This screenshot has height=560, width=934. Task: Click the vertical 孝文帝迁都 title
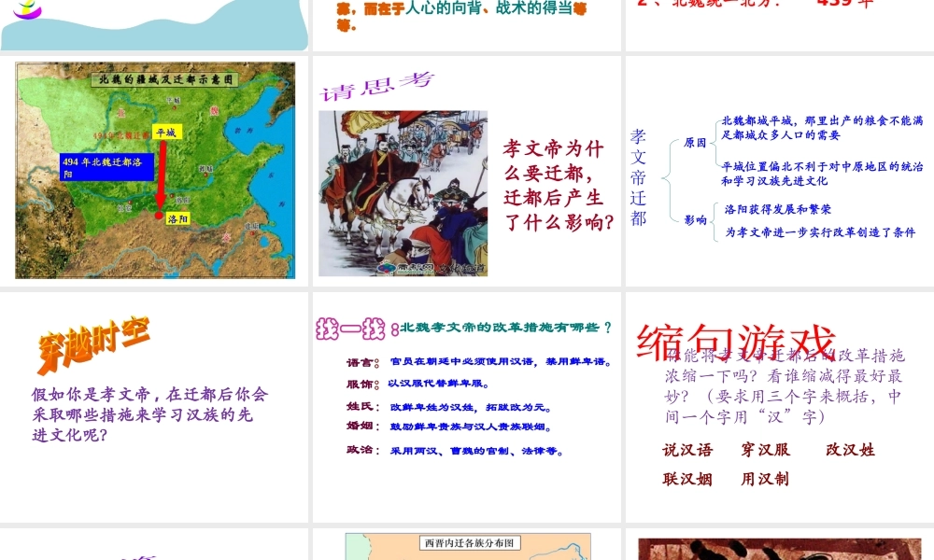(638, 177)
